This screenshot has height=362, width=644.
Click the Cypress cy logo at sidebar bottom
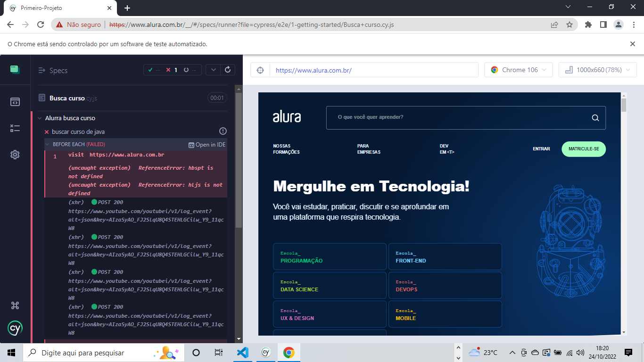(15, 328)
